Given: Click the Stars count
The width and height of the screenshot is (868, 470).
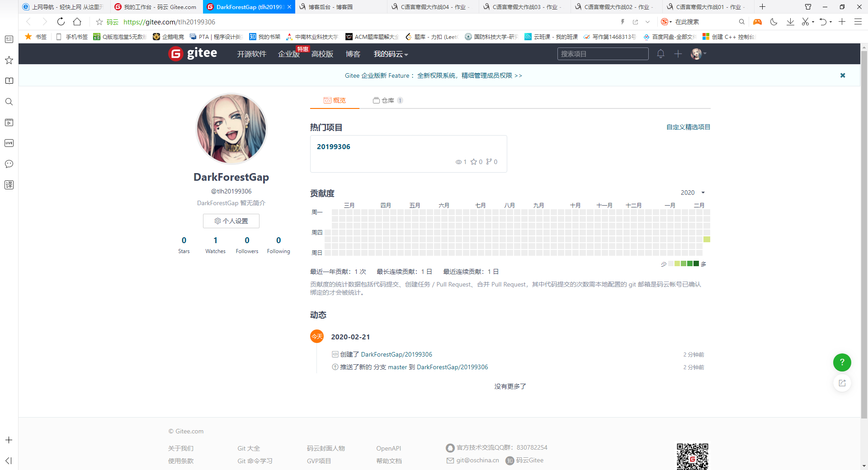Looking at the screenshot, I should (x=184, y=245).
